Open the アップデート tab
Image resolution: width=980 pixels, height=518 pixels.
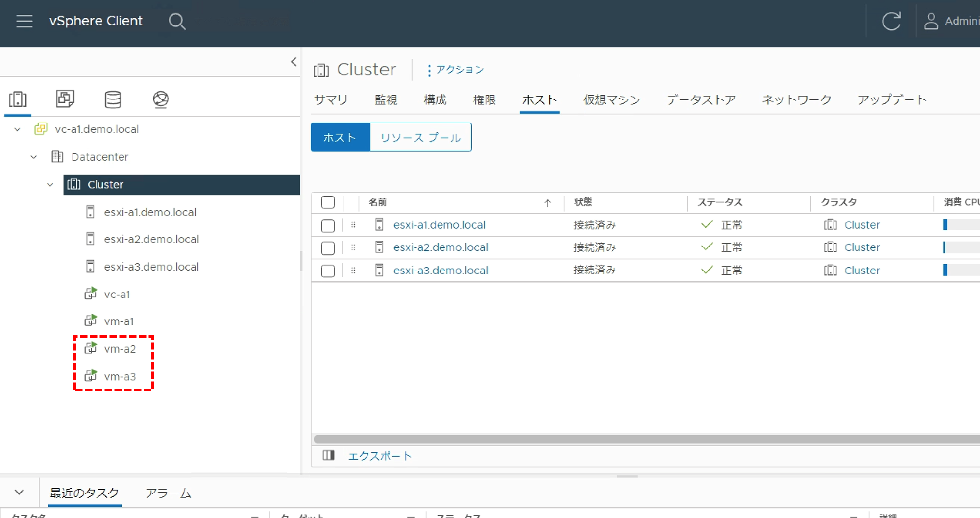click(x=892, y=100)
